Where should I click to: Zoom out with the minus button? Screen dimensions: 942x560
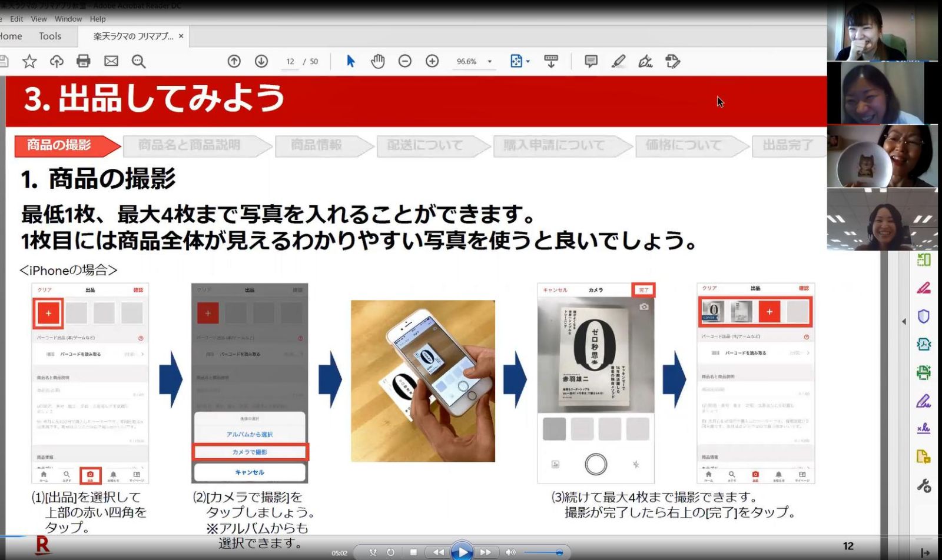[405, 61]
